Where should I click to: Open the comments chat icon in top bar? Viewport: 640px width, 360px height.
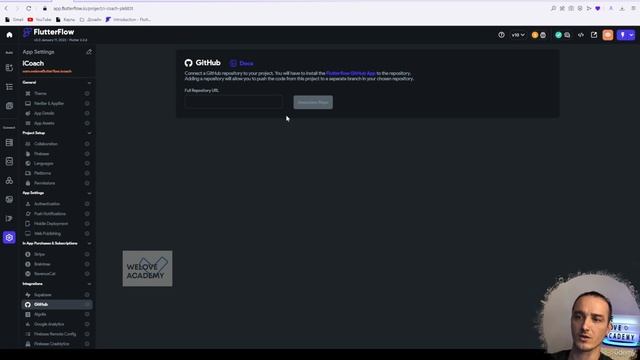tap(567, 35)
